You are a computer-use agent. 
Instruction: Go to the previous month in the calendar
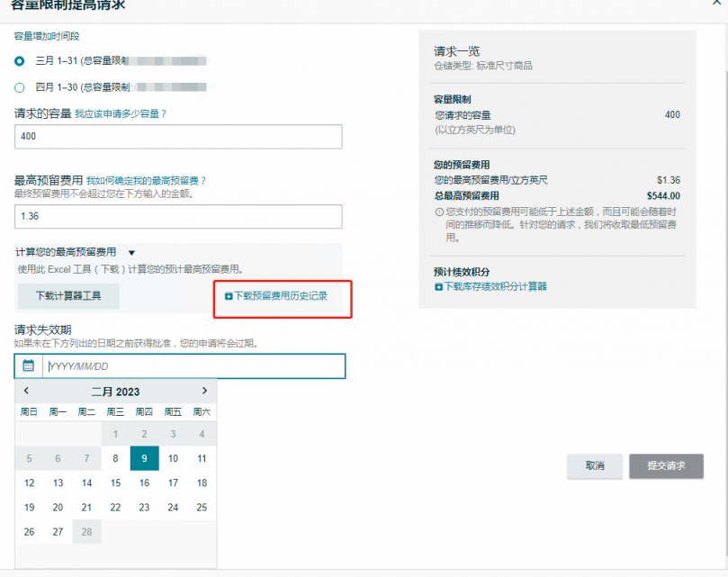(x=26, y=391)
